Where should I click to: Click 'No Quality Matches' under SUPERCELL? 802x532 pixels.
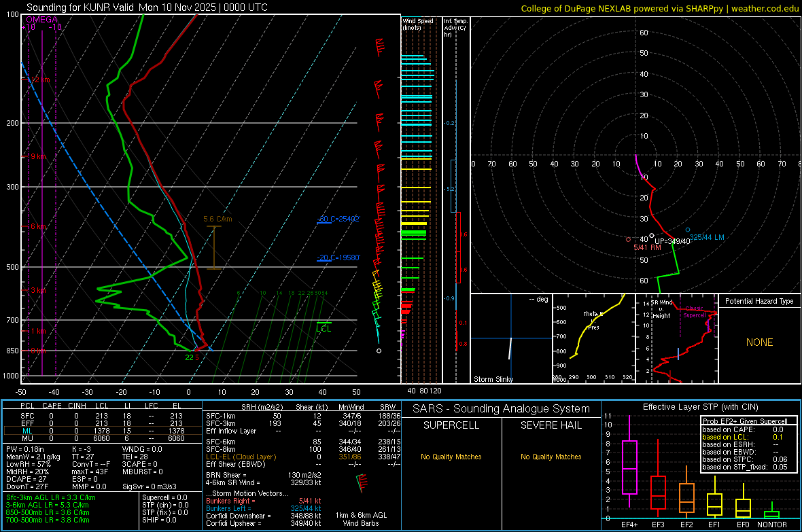pos(451,457)
